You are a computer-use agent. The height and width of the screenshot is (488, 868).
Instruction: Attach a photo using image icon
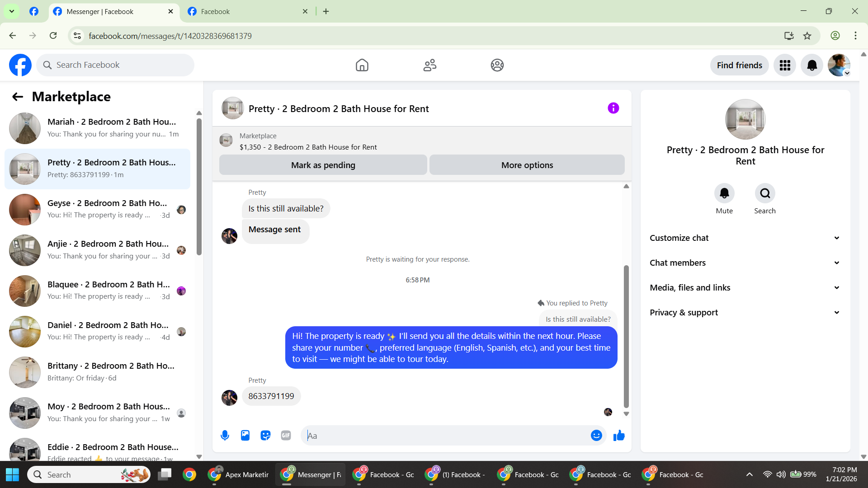[x=245, y=436]
